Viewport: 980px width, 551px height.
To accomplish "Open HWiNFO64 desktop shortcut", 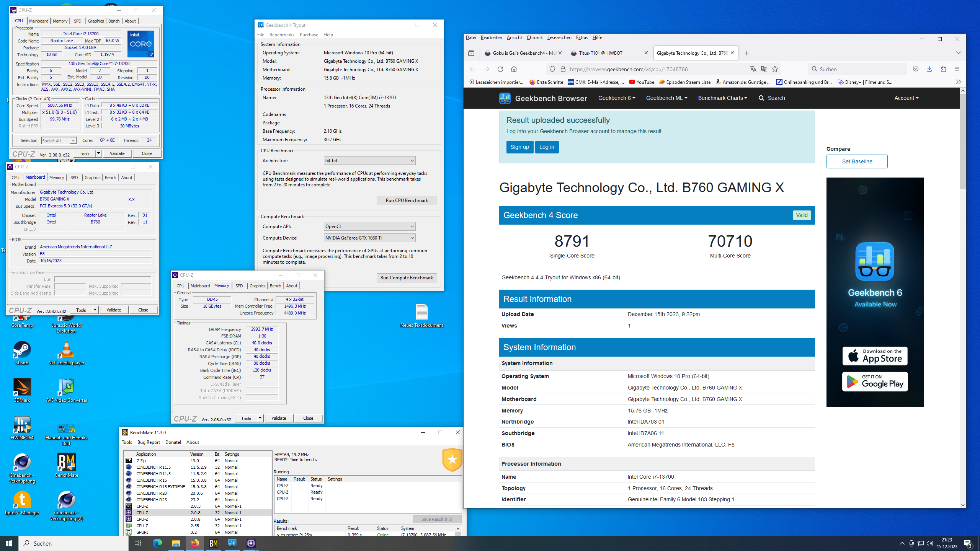I will point(22,427).
